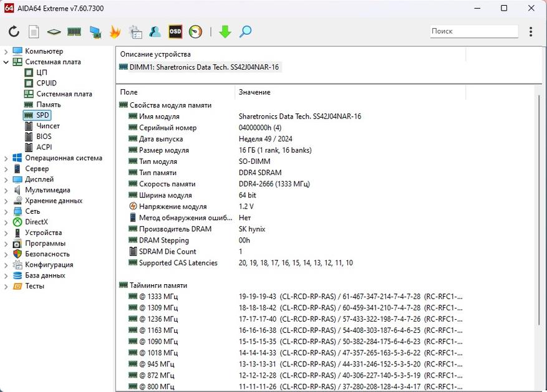The image size is (547, 392).
Task: Open the Безопасность category
Action: 41,254
